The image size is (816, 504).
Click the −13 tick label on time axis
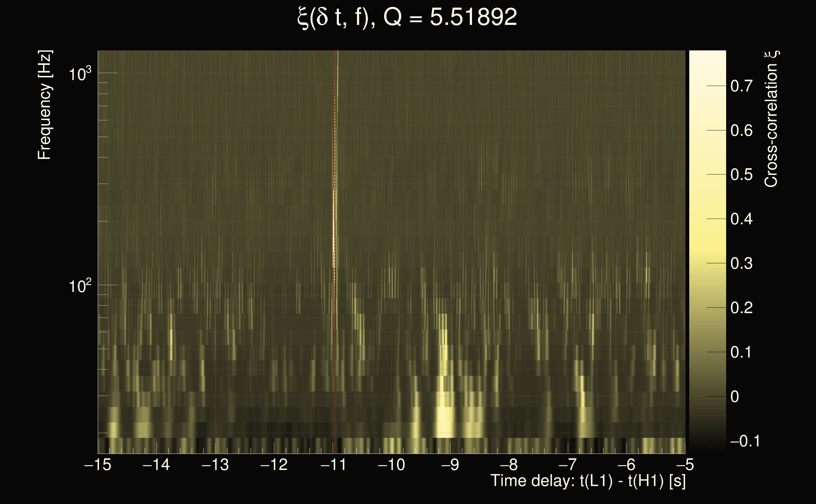coord(215,465)
